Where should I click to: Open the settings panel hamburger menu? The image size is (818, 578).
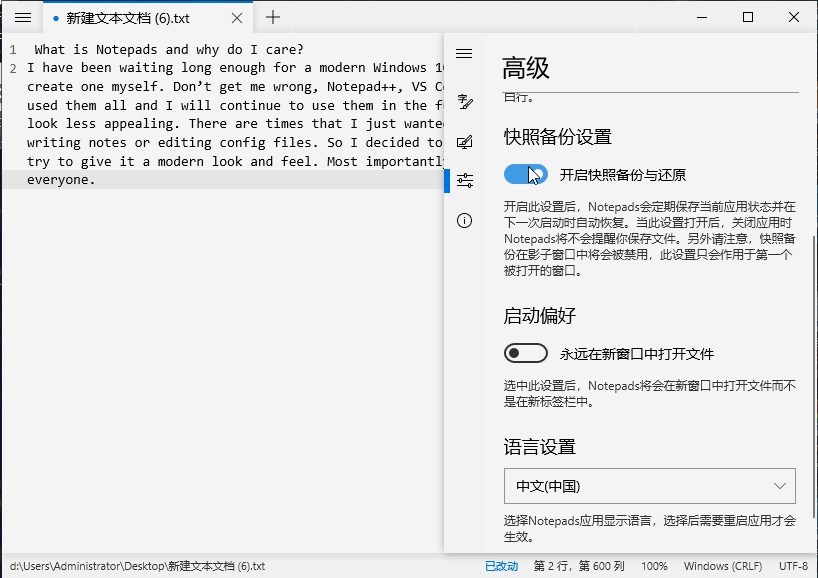tap(463, 54)
